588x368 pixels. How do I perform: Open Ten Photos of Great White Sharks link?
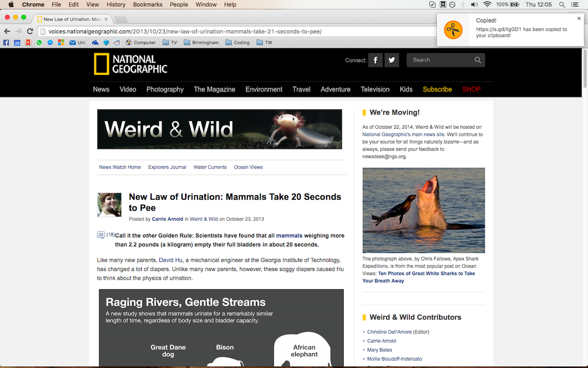point(418,277)
